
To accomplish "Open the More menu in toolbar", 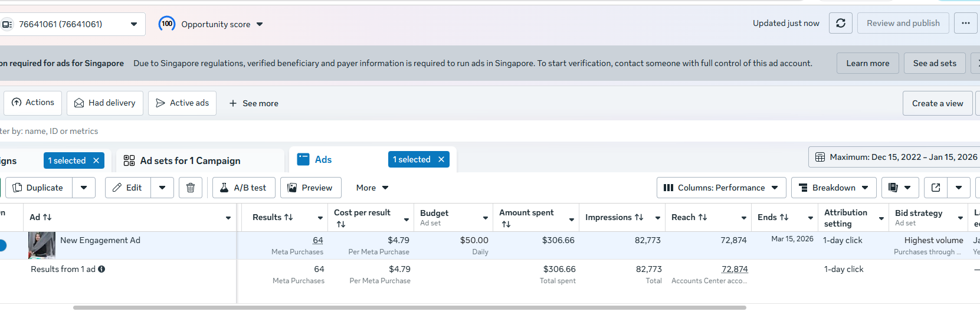I will click(372, 188).
